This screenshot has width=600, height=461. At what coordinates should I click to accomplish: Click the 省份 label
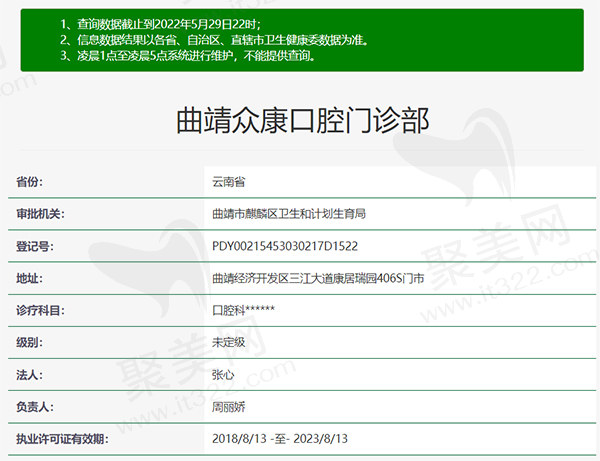click(x=29, y=181)
